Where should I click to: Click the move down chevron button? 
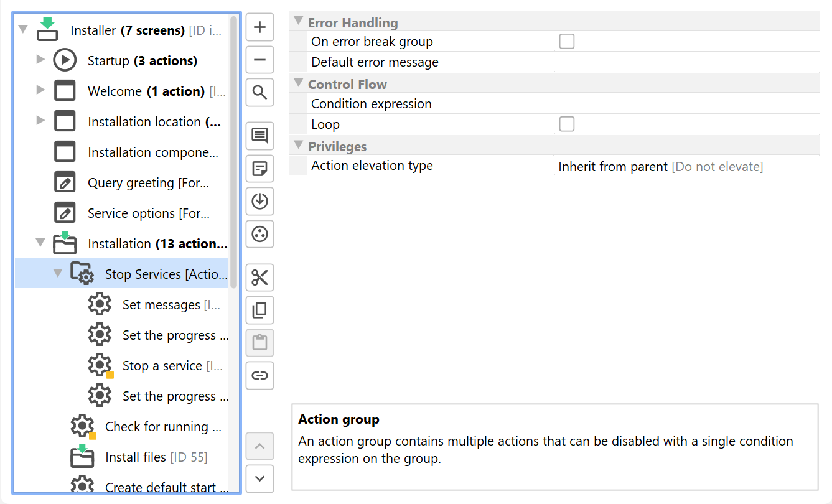point(259,478)
